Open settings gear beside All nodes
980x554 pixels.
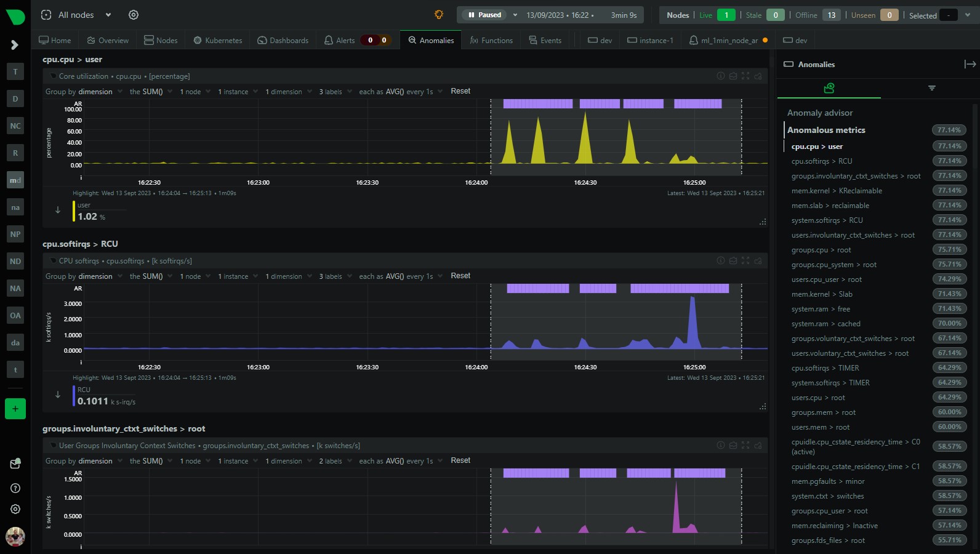[x=134, y=15]
